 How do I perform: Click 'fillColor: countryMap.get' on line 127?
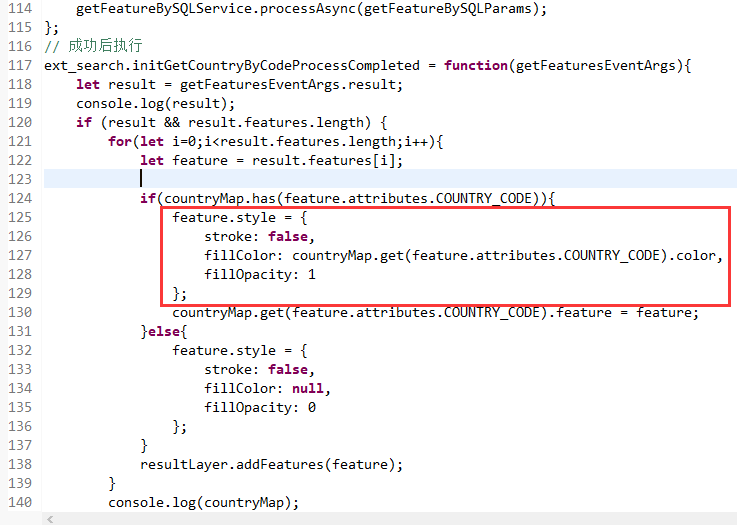click(x=304, y=256)
